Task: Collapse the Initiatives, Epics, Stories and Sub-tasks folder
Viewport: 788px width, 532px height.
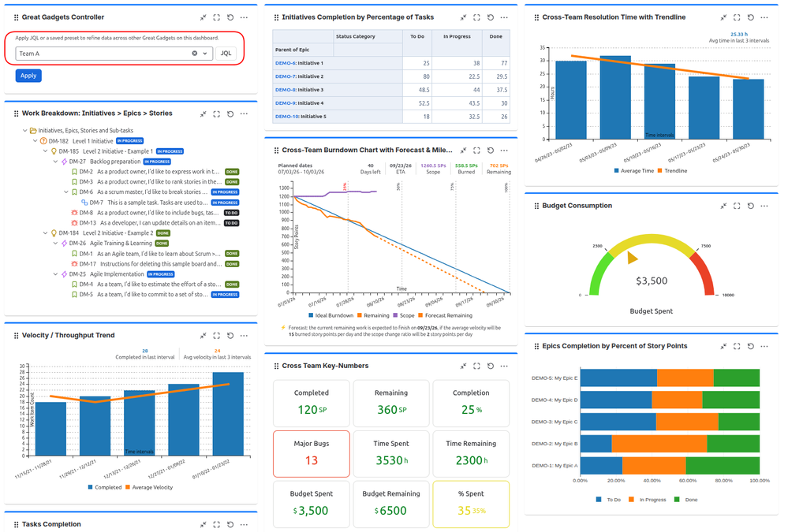Action: pos(24,131)
